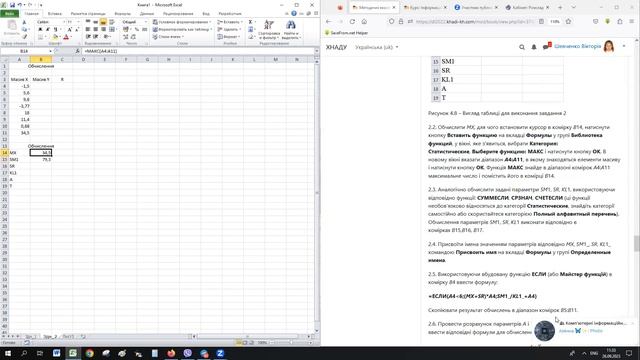Open the Format cells menu button
Viewport: 640px width, 360px height.
[229, 37]
